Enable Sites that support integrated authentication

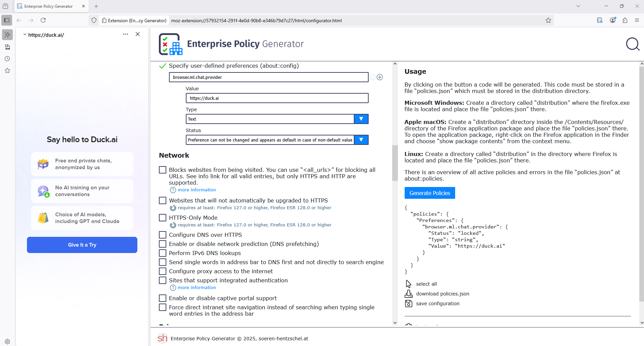(163, 280)
